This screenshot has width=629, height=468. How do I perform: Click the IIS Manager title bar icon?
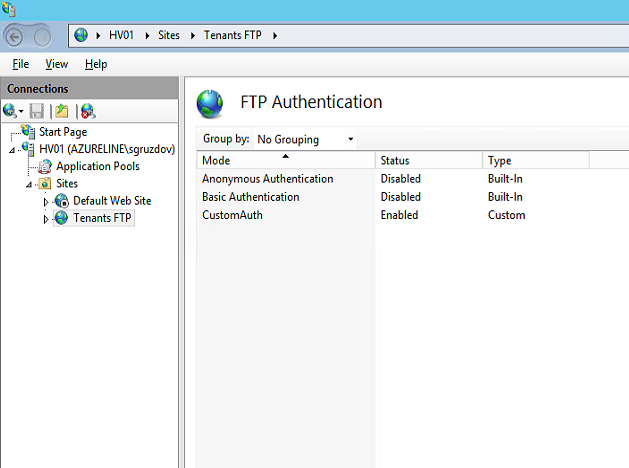click(8, 9)
